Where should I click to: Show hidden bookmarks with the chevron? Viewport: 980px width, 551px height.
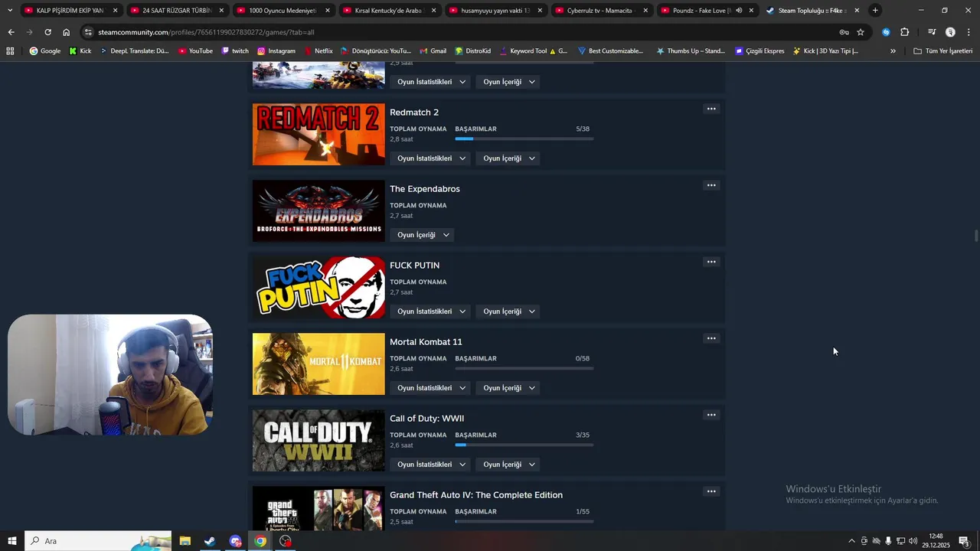(893, 51)
